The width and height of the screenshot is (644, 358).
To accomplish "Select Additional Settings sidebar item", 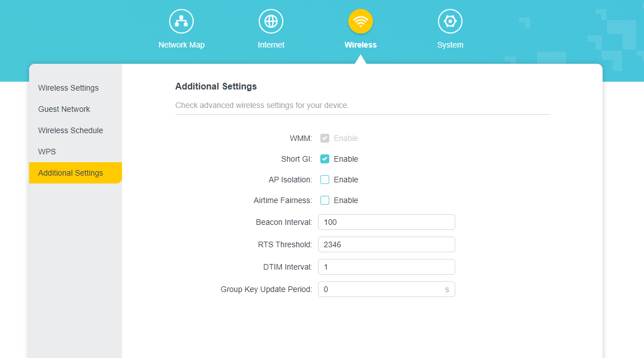I will [x=71, y=173].
